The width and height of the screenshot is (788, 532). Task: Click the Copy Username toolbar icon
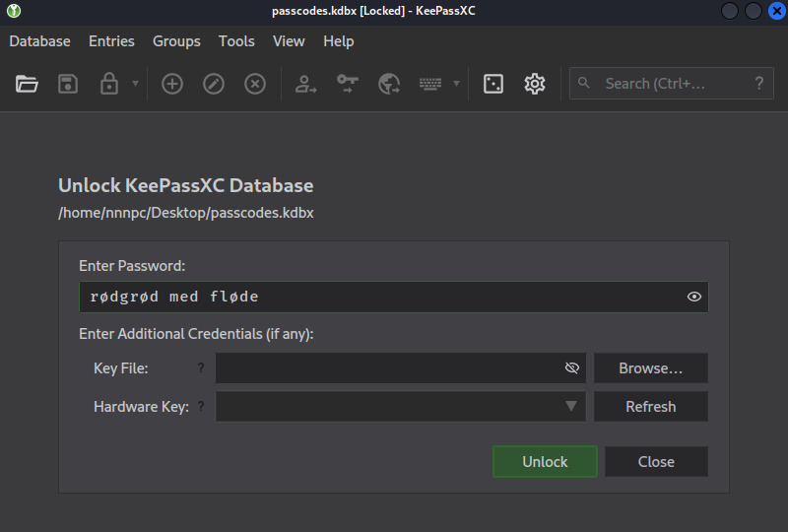[x=306, y=84]
